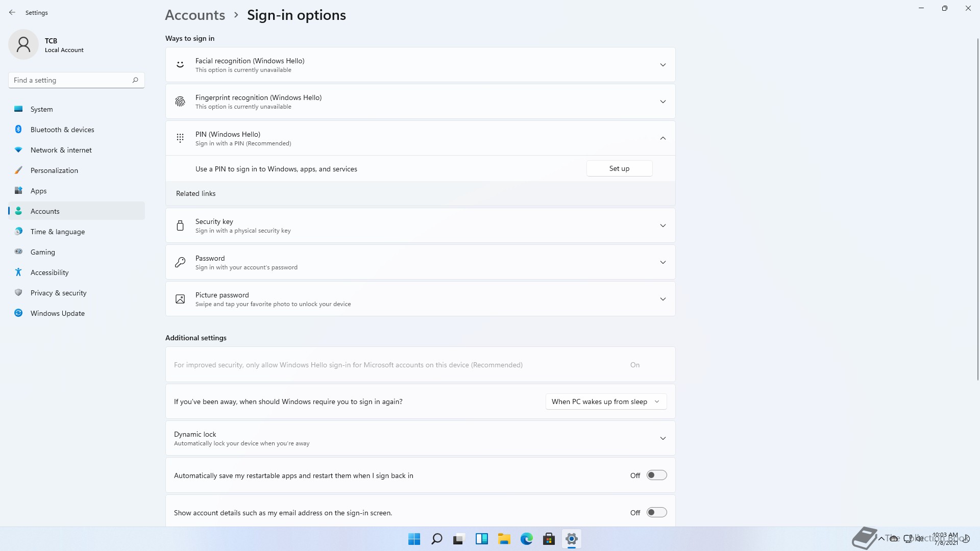980x551 pixels.
Task: Select Personalization in sidebar
Action: 77,170
